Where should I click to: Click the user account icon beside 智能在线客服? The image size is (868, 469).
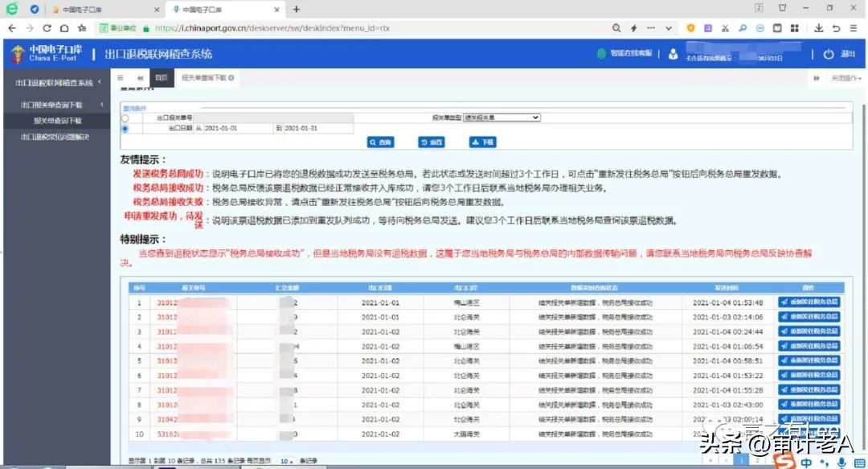pos(673,54)
